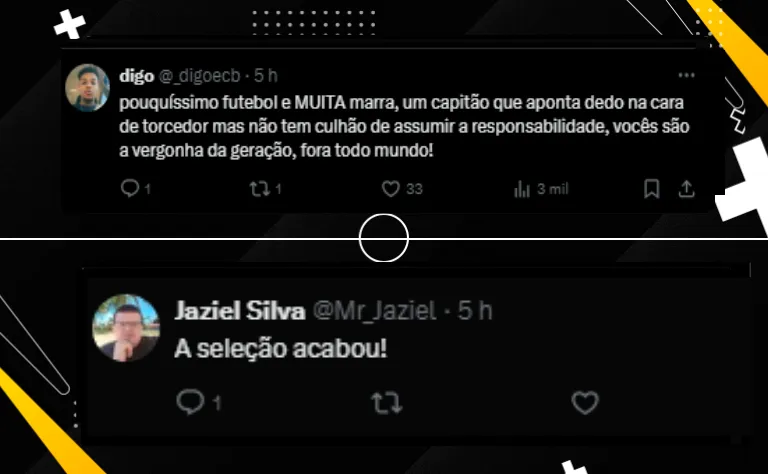
Task: Reply to digo's tweet
Action: pyautogui.click(x=130, y=189)
